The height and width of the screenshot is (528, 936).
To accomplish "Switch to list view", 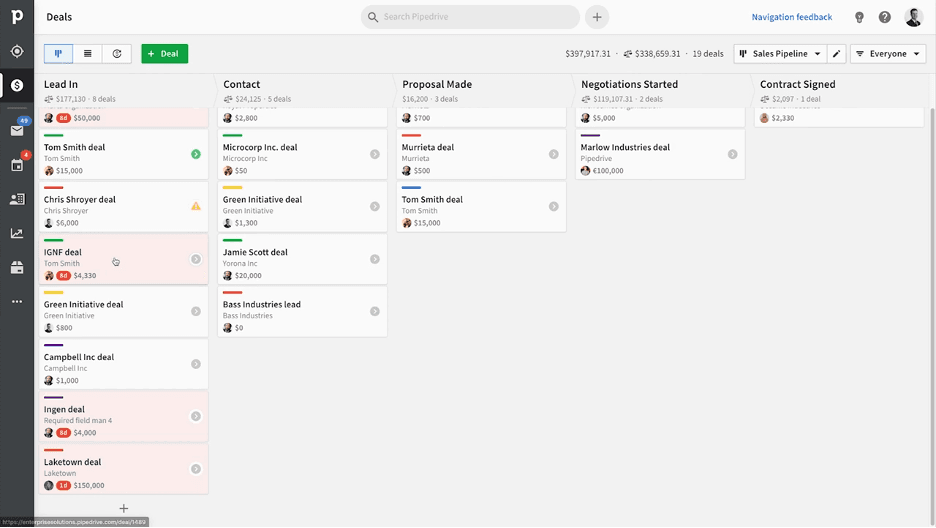I will click(88, 54).
